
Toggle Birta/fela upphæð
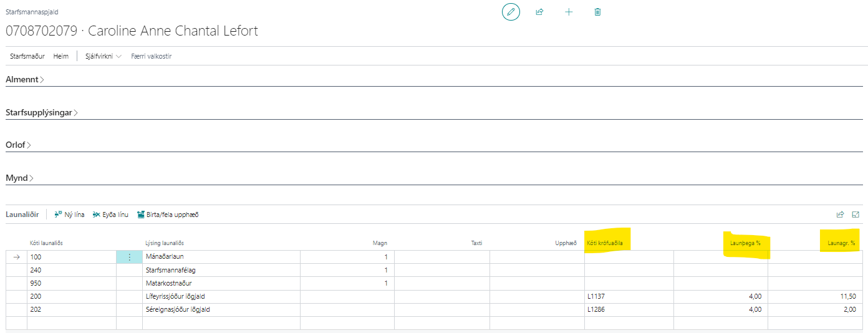coord(167,215)
